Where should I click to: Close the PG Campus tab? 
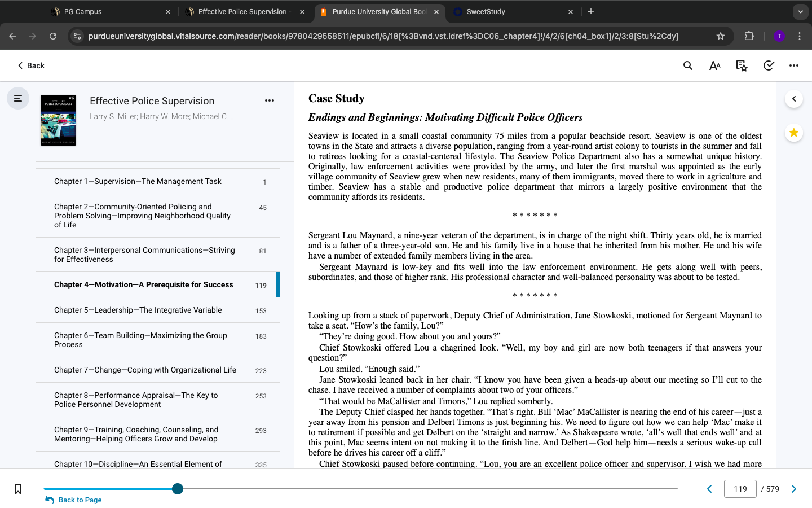coord(168,11)
